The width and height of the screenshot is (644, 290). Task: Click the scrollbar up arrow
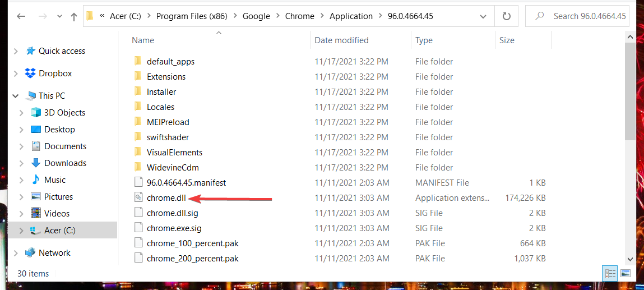[x=630, y=37]
